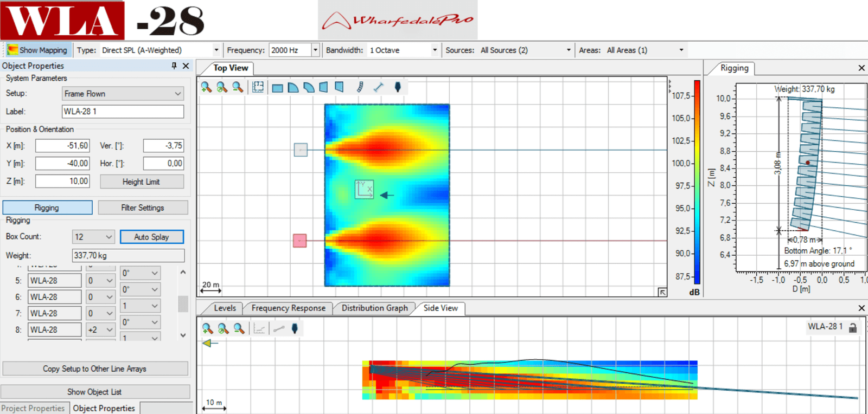
Task: Select the Object Properties bottom tab
Action: 104,408
